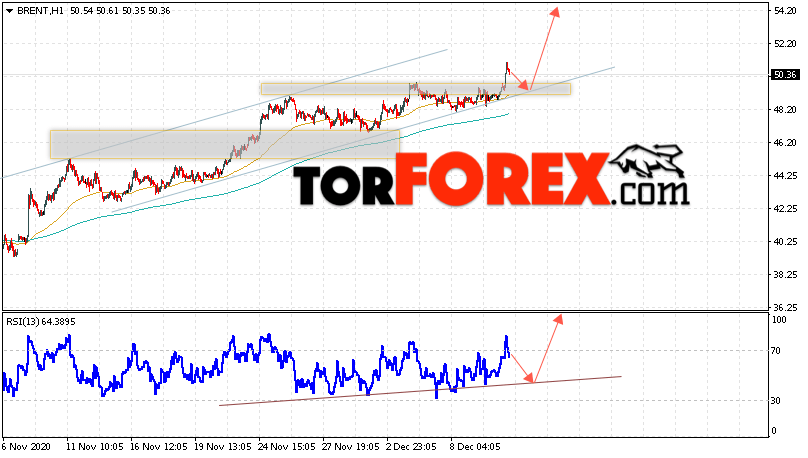Click the RSI scale value 70
The height and width of the screenshot is (458, 808).
click(x=776, y=351)
